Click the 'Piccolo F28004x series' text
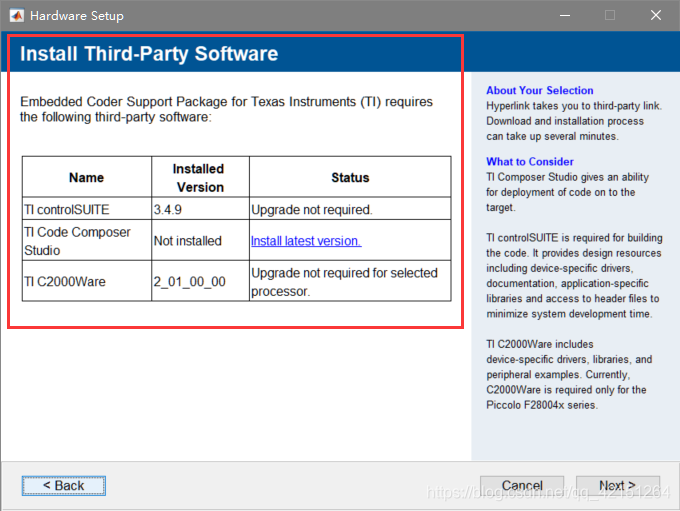 click(x=542, y=405)
